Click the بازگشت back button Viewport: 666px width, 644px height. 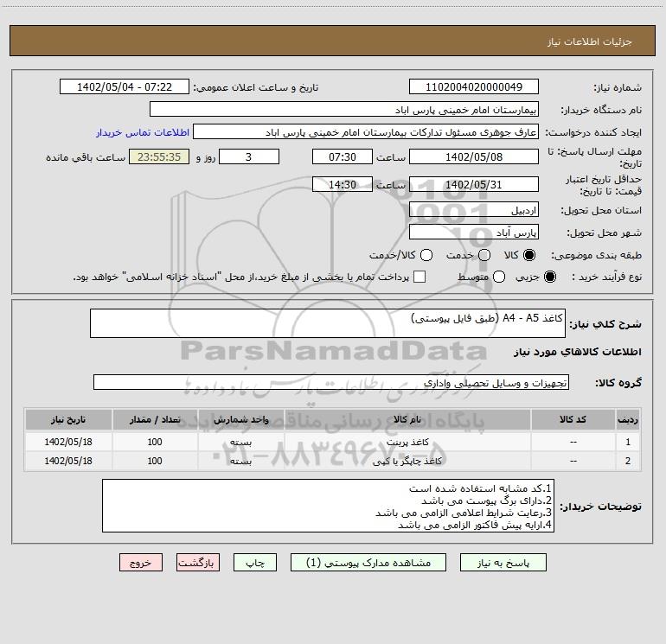[198, 563]
